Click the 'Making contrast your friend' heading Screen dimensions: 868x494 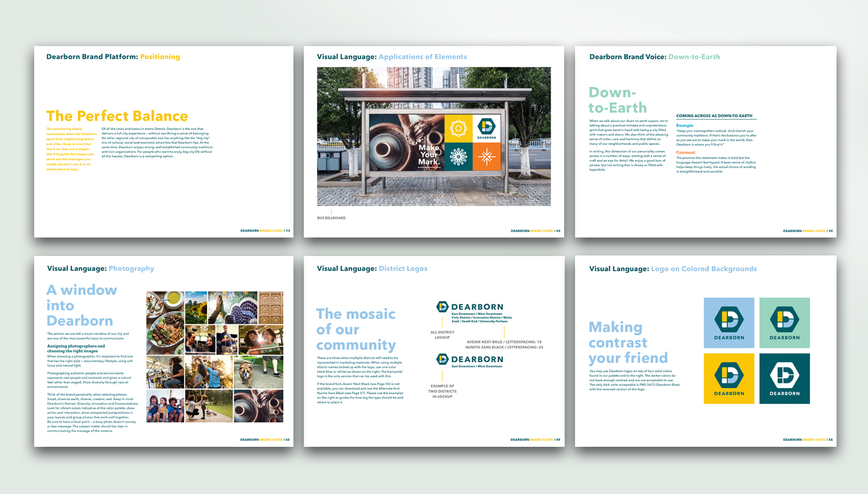pyautogui.click(x=628, y=343)
